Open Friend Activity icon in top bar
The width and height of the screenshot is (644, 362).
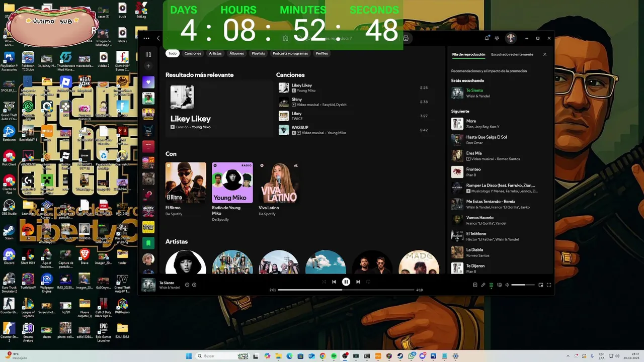(x=497, y=38)
